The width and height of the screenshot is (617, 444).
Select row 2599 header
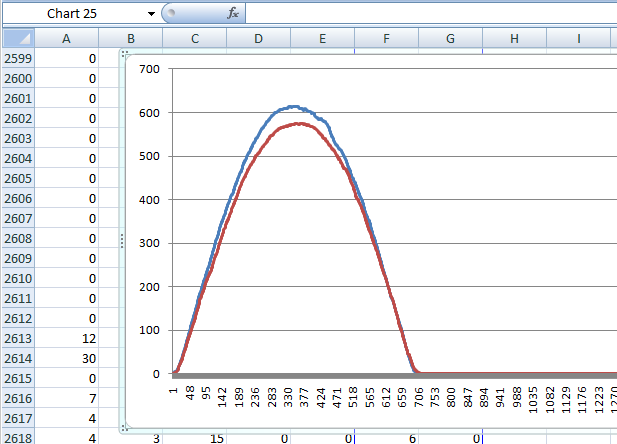click(x=18, y=59)
